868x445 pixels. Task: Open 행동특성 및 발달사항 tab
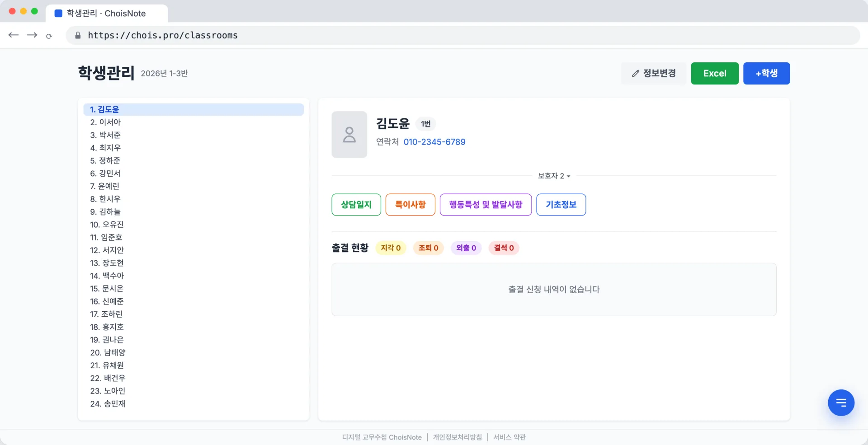pyautogui.click(x=486, y=205)
